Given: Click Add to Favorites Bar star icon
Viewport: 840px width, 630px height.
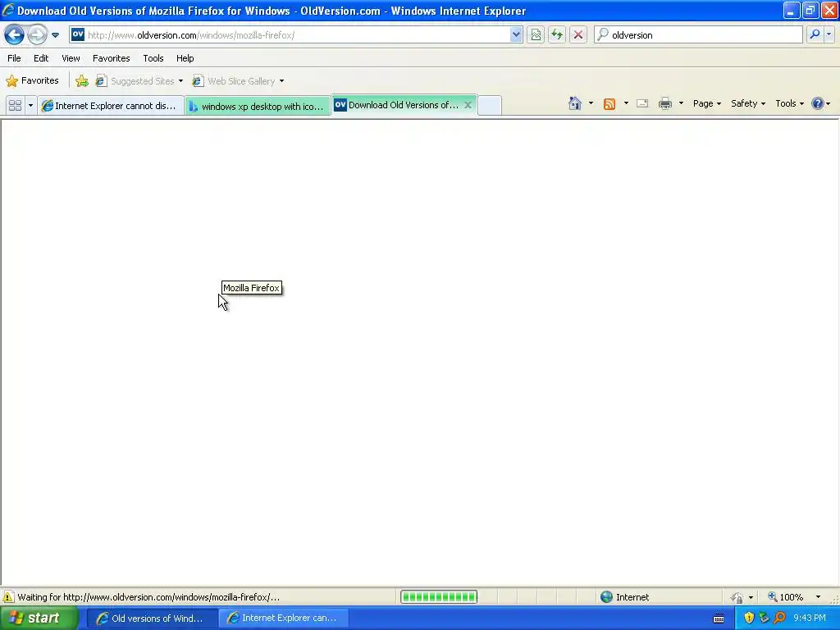Looking at the screenshot, I should click(x=82, y=81).
